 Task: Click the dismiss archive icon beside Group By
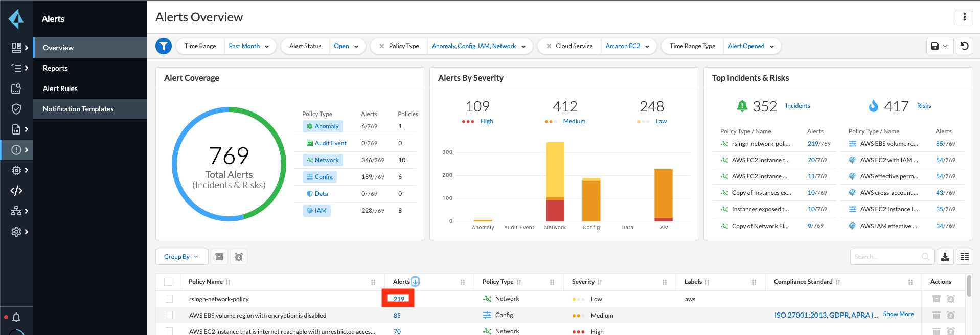point(219,257)
